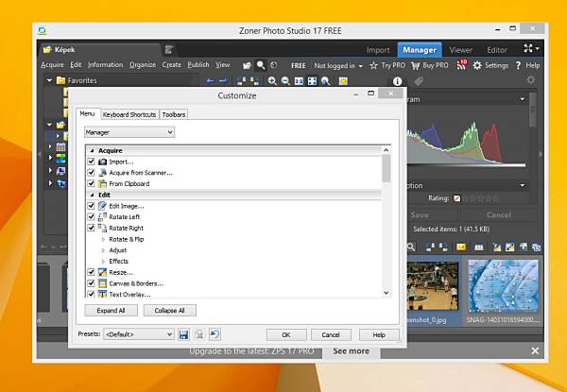This screenshot has width=567, height=392.
Task: Switch to the Viewer module tab
Action: 461,50
